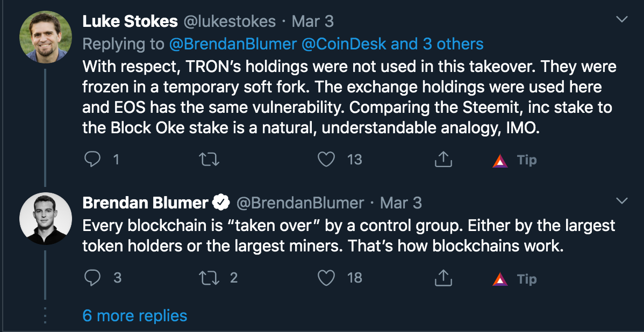Like Luke Stokes' tweet with 13 likes
644x332 pixels.
coord(326,159)
